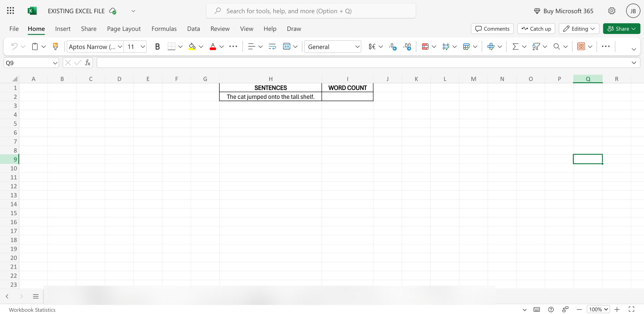Click Sort and Filter icon
Image resolution: width=644 pixels, height=314 pixels.
click(536, 47)
